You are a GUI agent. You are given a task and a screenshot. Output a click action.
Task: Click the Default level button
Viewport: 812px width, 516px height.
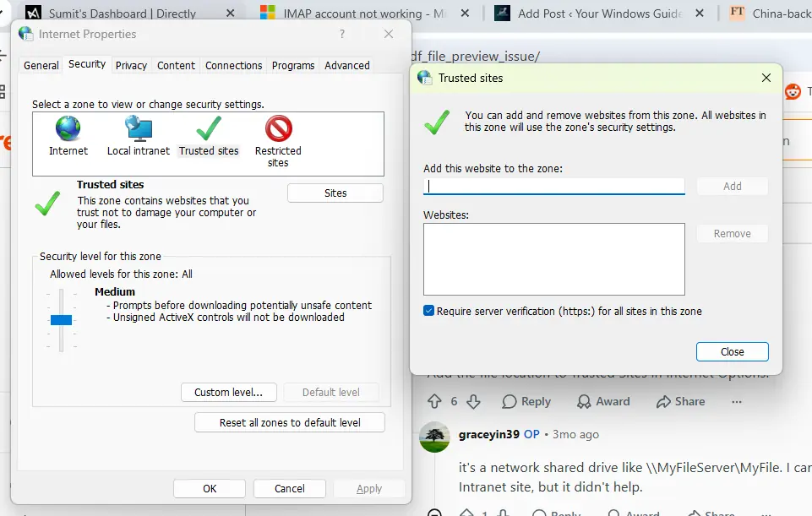[331, 393]
